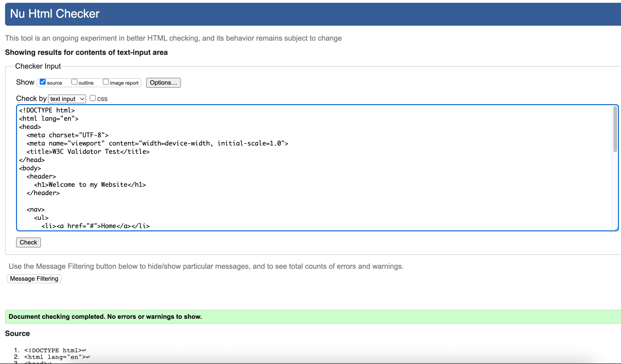Enable the outline checkbox
The width and height of the screenshot is (621, 364).
[74, 82]
